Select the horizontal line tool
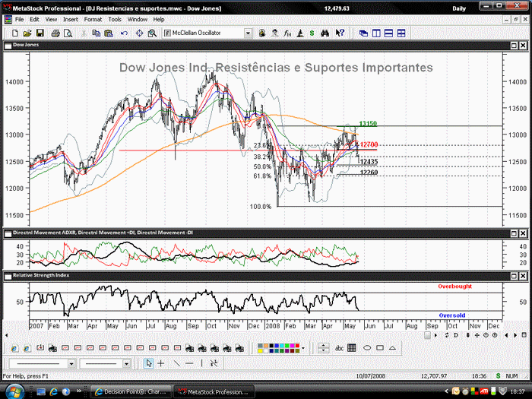Viewport: 532px width, 399px height. click(x=189, y=363)
